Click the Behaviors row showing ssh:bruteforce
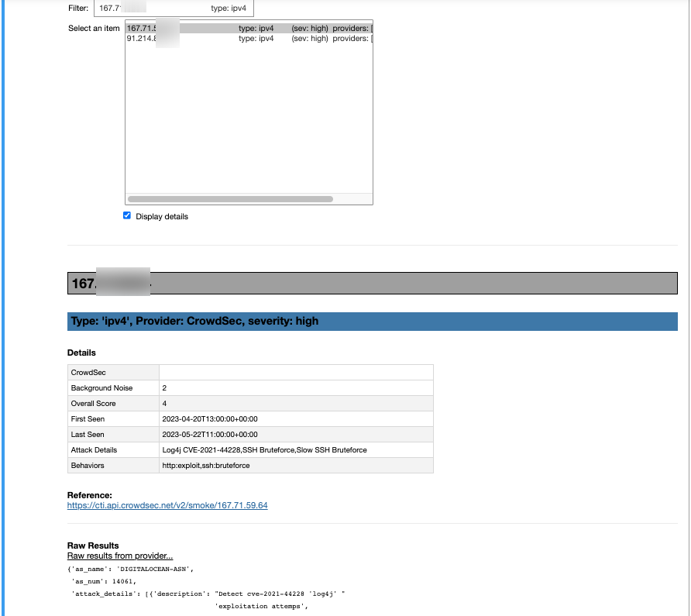Viewport: 691px width, 616px height. (x=232, y=465)
